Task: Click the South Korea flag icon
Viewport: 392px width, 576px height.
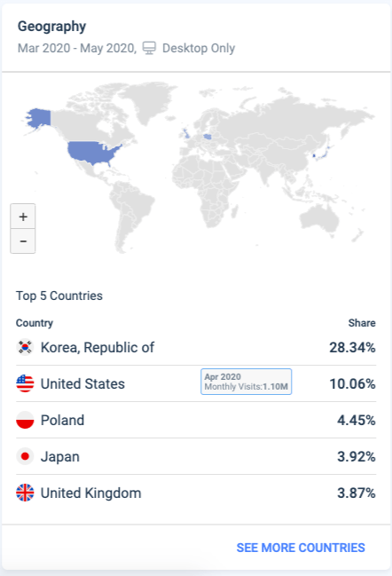Action: point(25,347)
